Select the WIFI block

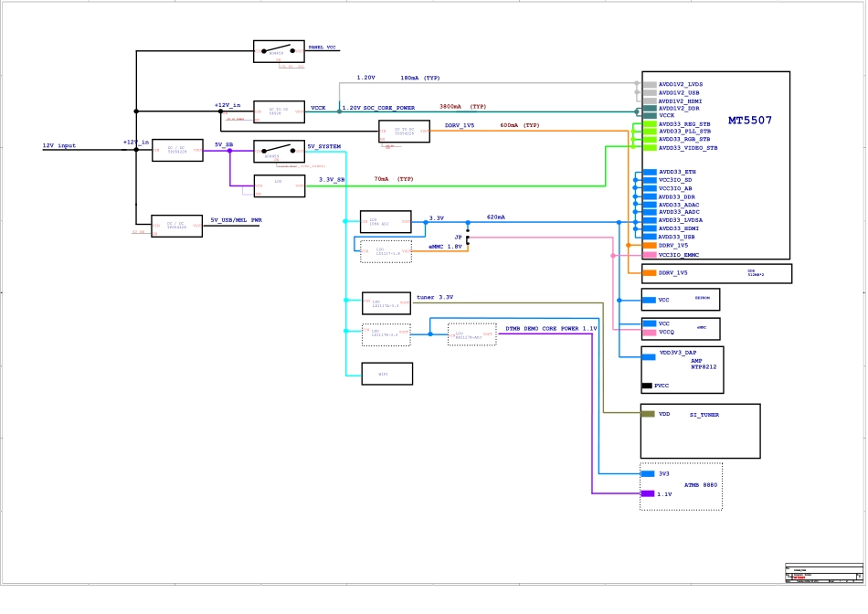click(x=387, y=374)
